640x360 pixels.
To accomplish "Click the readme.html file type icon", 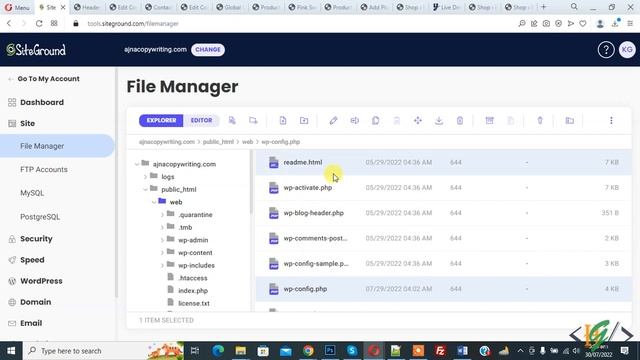I will point(274,162).
